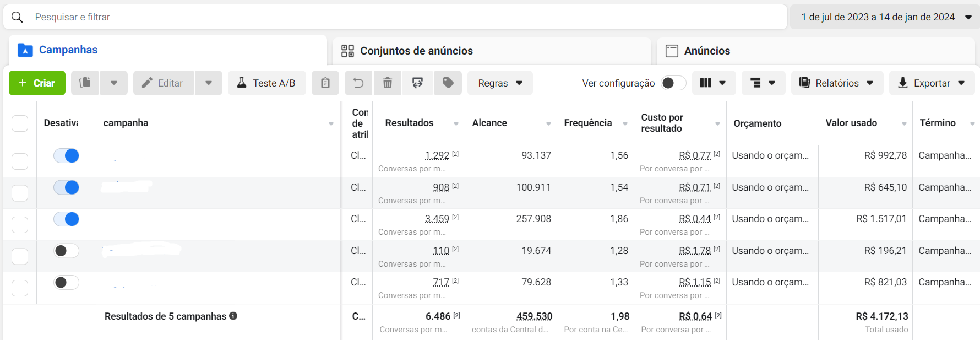Click the clipboard paste icon
The image size is (980, 340).
coord(325,83)
